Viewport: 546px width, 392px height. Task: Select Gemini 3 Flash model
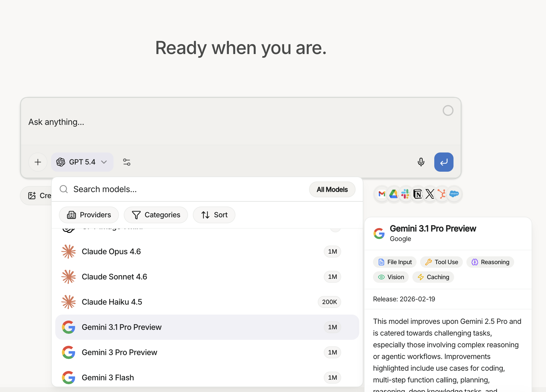click(x=207, y=378)
